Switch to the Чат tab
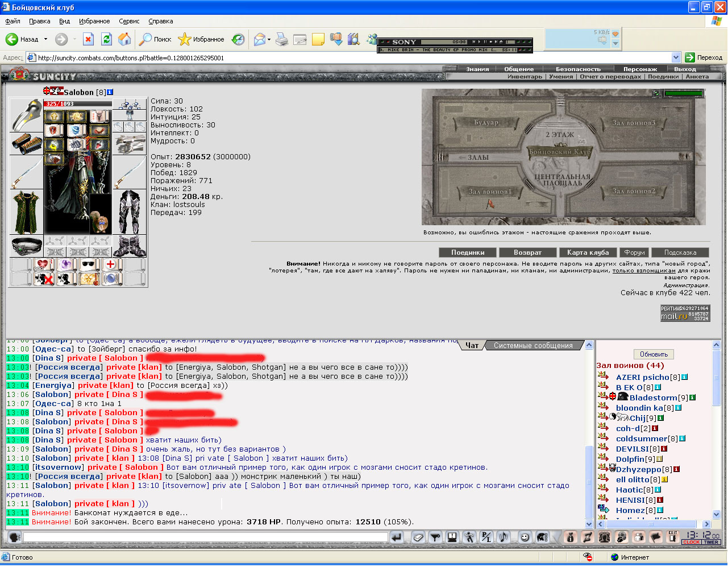This screenshot has height=567, width=728. coord(472,345)
